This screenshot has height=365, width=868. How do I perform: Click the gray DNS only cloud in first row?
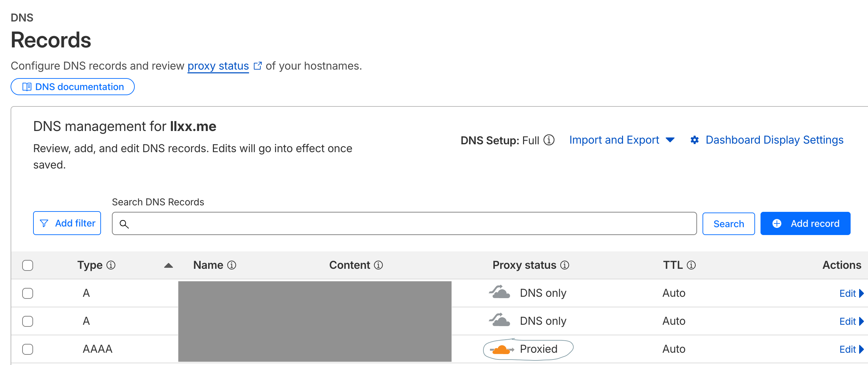tap(500, 293)
